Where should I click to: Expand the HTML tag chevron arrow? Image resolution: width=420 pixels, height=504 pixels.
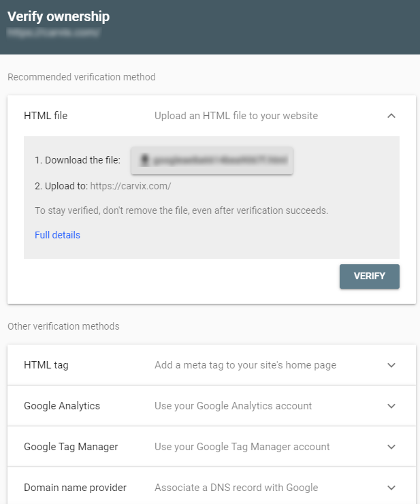click(x=391, y=365)
